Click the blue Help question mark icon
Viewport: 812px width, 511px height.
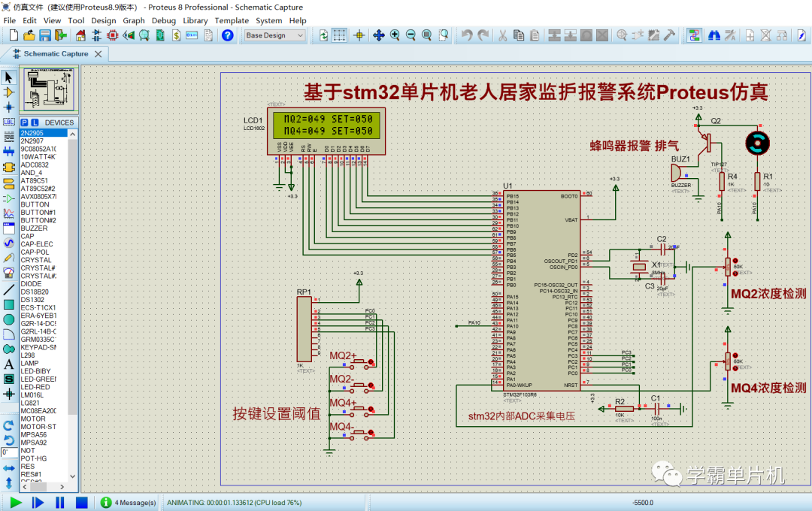pos(227,35)
